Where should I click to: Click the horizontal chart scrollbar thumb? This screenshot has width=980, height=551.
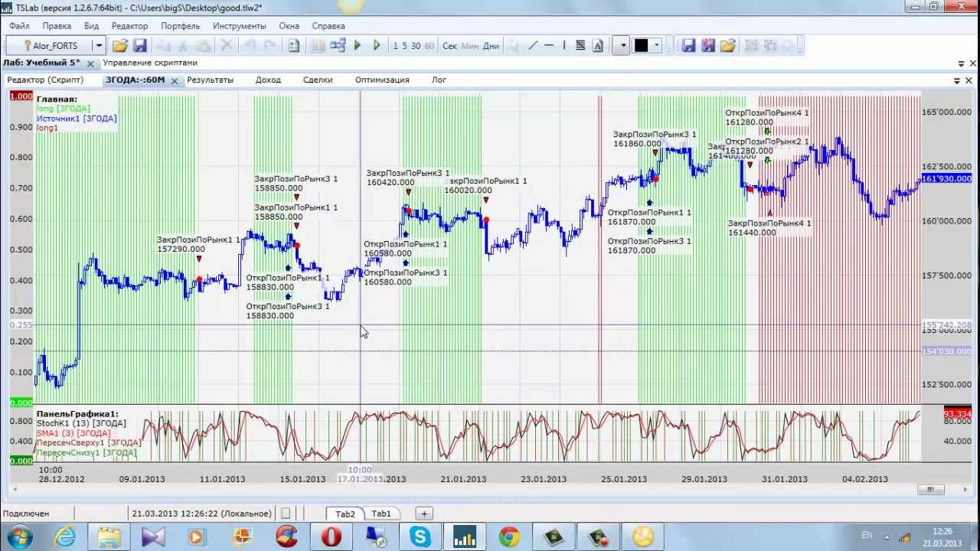coord(930,489)
